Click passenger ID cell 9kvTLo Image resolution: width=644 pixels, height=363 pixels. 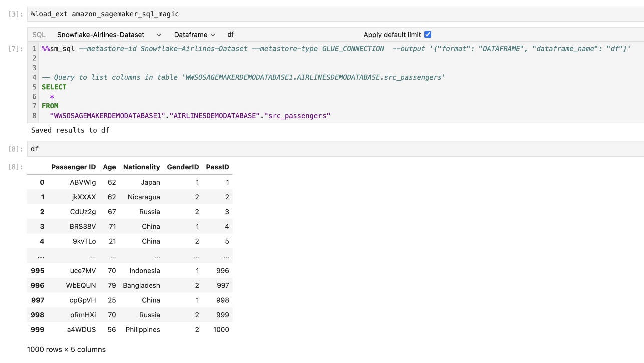pyautogui.click(x=84, y=241)
